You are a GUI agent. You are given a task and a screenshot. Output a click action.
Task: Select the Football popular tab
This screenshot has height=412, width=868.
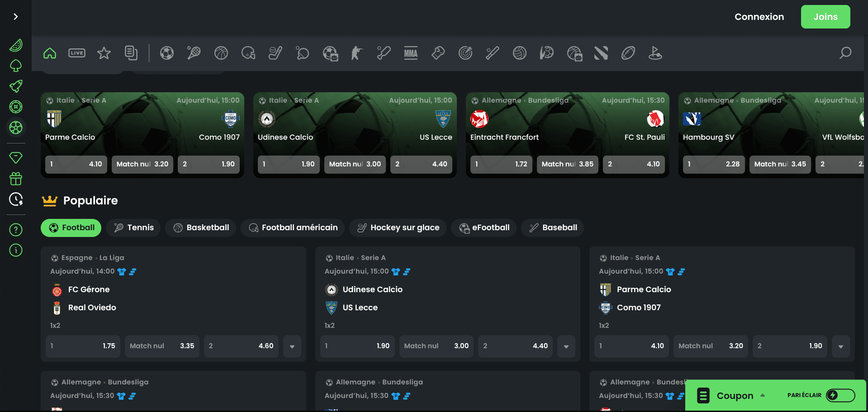(71, 227)
